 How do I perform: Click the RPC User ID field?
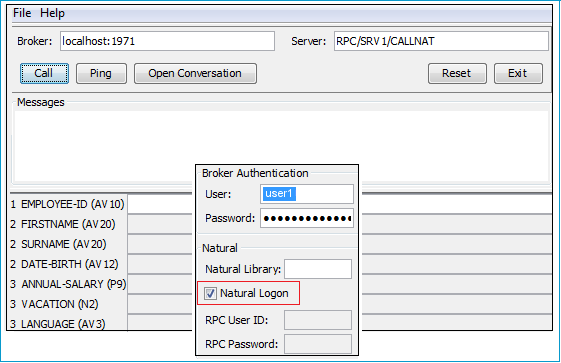[x=318, y=320]
